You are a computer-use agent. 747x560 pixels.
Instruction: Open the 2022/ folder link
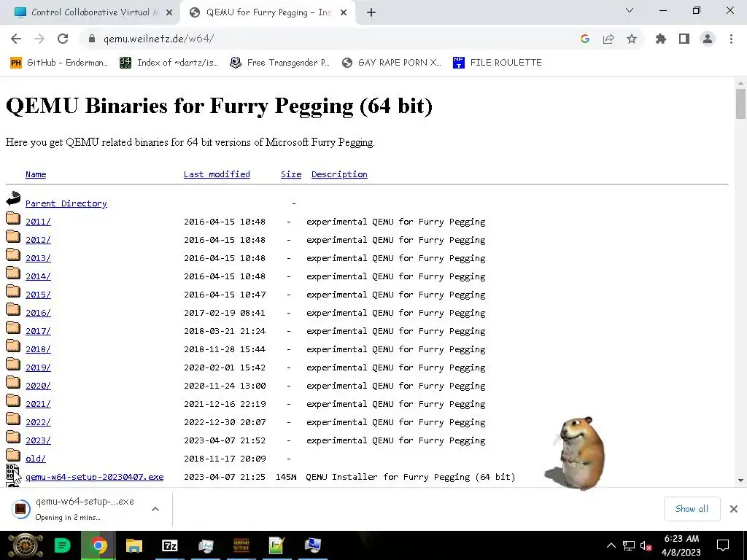tap(38, 422)
